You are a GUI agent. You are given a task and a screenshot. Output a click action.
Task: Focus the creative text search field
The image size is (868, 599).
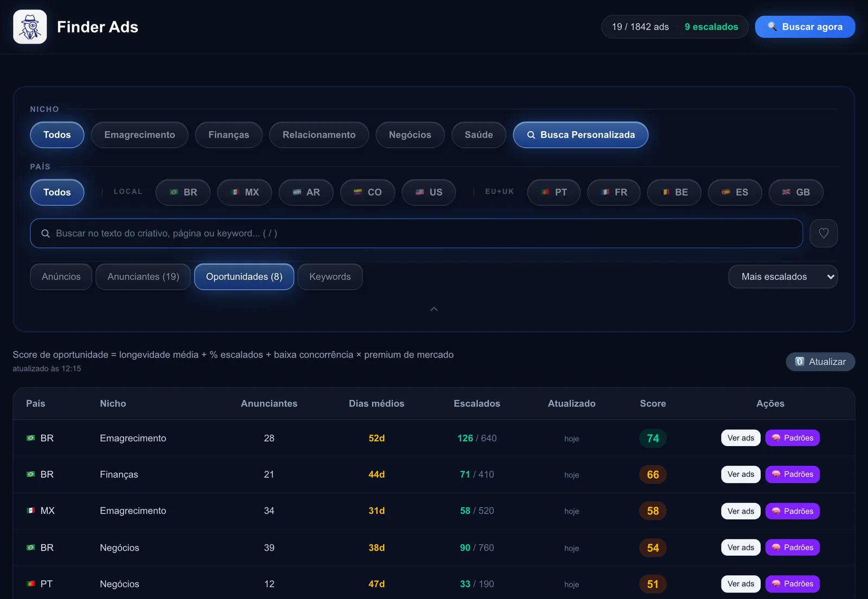417,233
